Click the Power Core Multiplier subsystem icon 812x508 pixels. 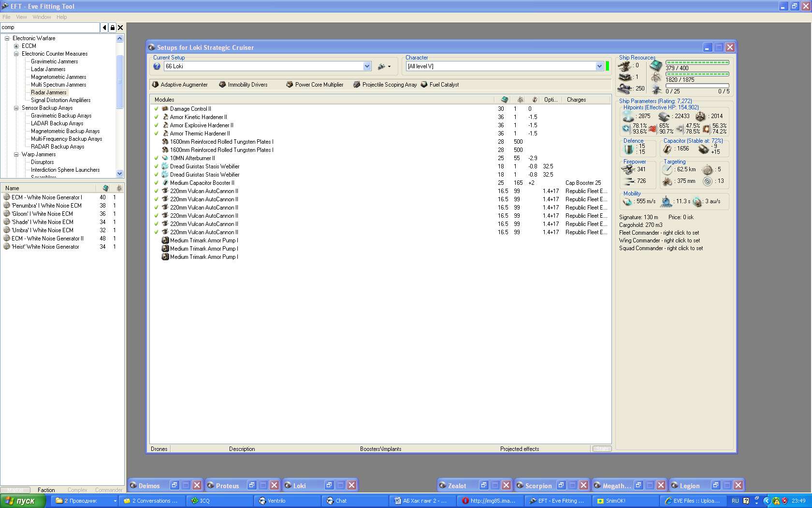290,84
